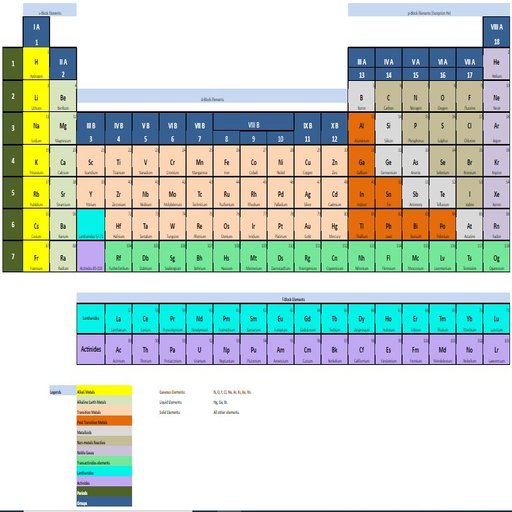Viewport: 512px width, 512px height.
Task: Click the Lithium (Li) element cell
Action: (36, 96)
